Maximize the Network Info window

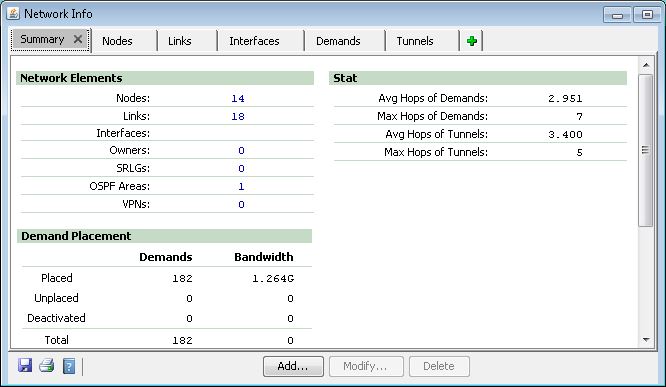(647, 15)
